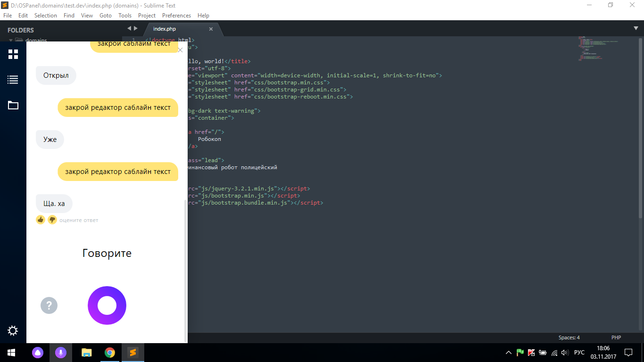Change indentation via Spaces: 4
Image resolution: width=644 pixels, height=362 pixels.
(569, 337)
